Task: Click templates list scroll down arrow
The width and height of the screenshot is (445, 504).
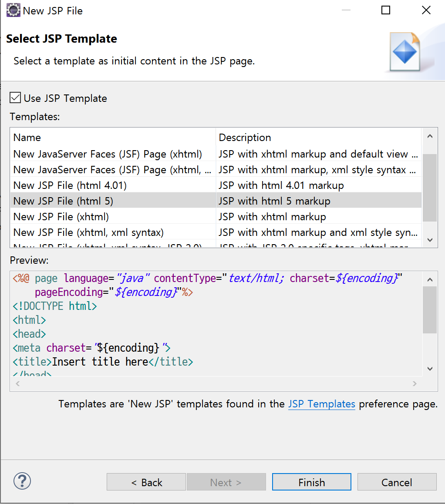Action: (430, 240)
